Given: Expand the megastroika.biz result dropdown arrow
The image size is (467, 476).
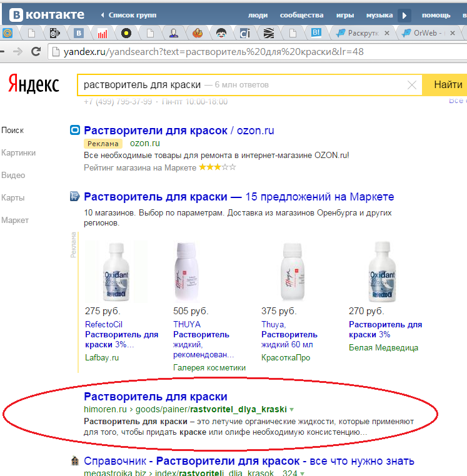Looking at the screenshot, I should pyautogui.click(x=303, y=474).
